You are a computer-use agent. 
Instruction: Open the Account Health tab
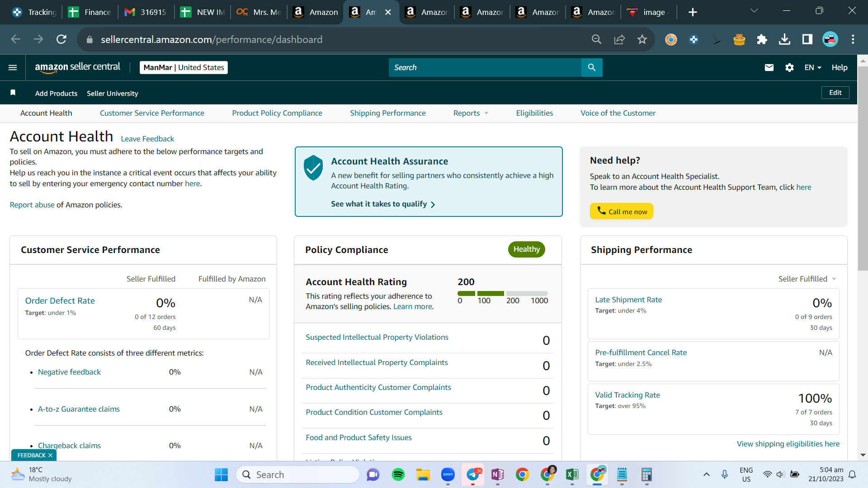[x=46, y=113]
